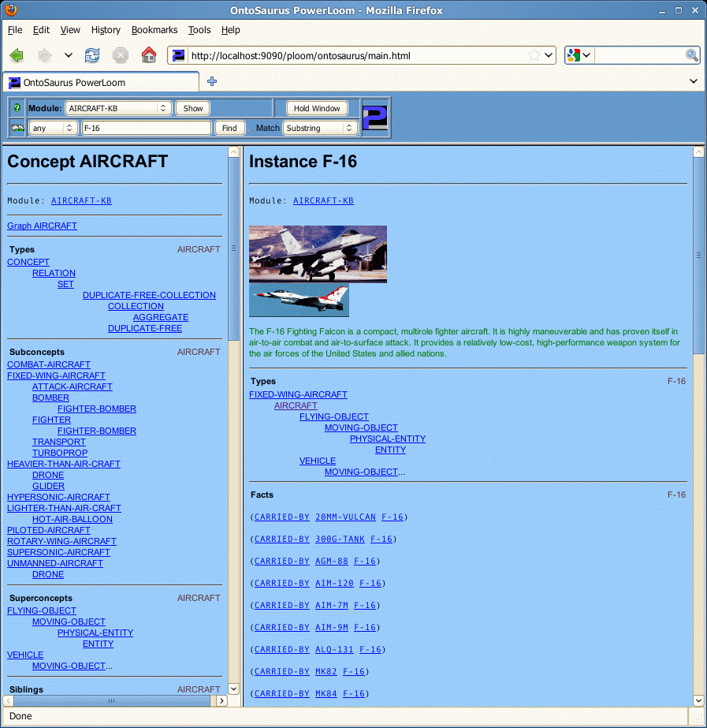Screen dimensions: 707x728
Task: Bookmark this page with the star icon
Action: [x=534, y=55]
